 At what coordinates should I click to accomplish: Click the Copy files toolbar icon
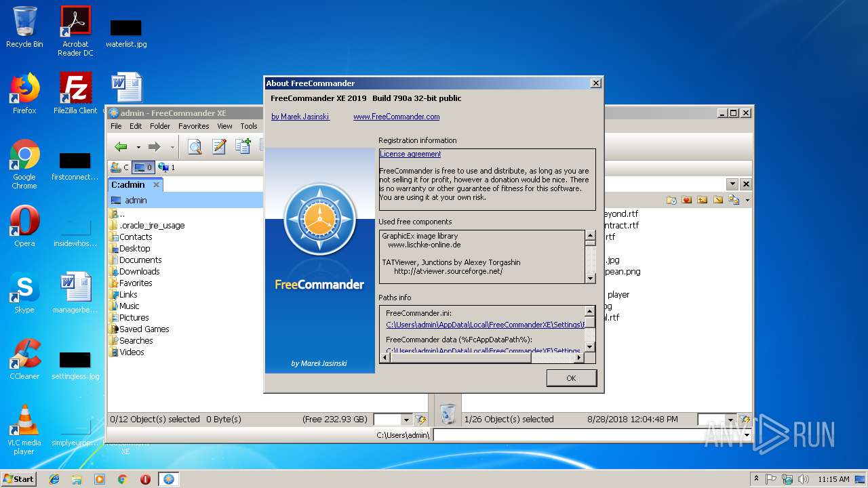point(242,146)
